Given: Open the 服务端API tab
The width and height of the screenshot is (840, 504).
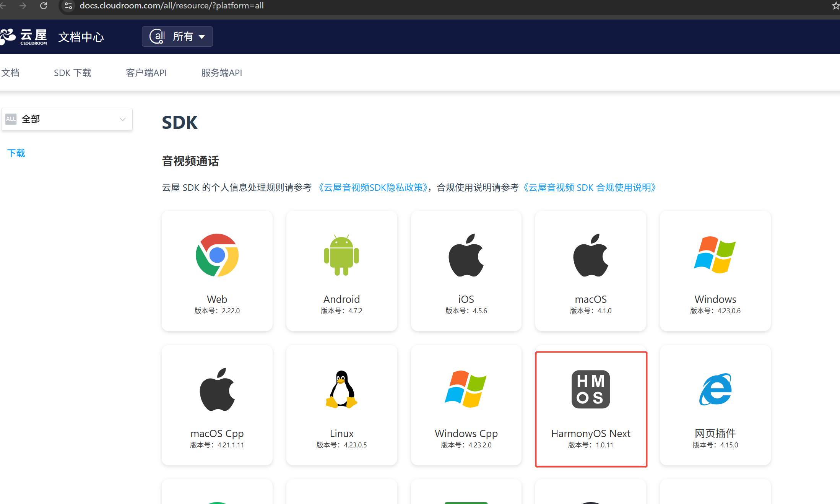Looking at the screenshot, I should [x=222, y=73].
